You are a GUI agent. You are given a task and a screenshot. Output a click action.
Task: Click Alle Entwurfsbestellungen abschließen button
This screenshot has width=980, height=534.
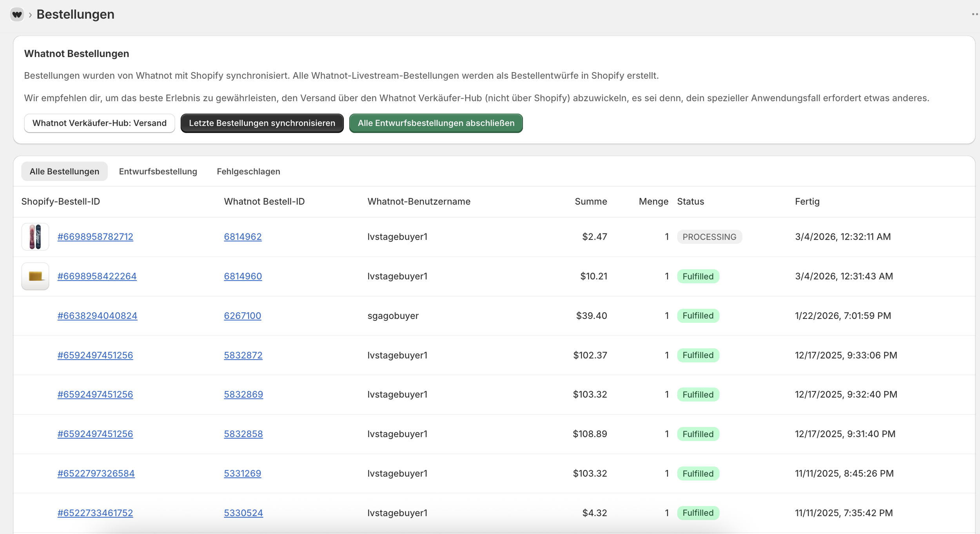pyautogui.click(x=436, y=123)
